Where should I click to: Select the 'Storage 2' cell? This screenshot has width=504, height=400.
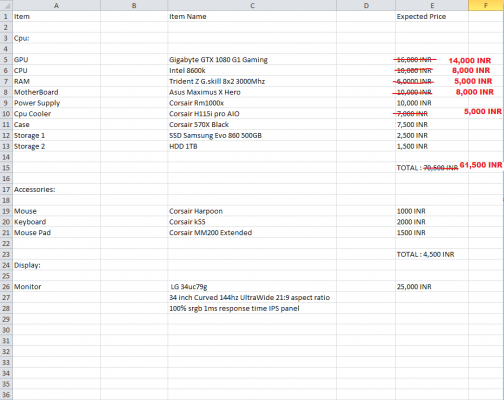click(56, 146)
